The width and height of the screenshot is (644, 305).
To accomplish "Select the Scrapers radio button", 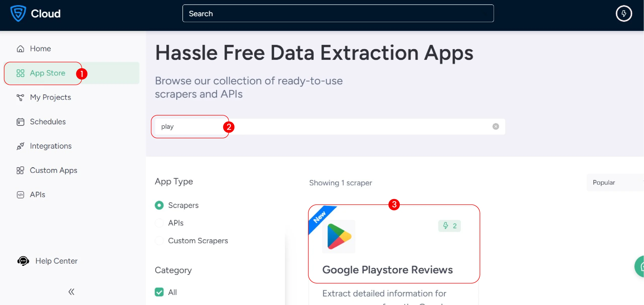I will [159, 205].
